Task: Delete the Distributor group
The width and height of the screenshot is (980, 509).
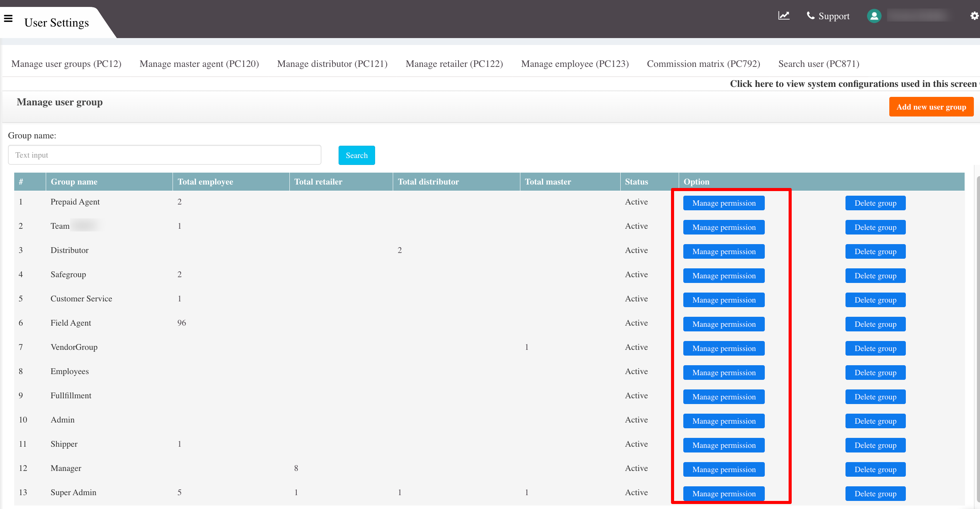Action: click(875, 251)
